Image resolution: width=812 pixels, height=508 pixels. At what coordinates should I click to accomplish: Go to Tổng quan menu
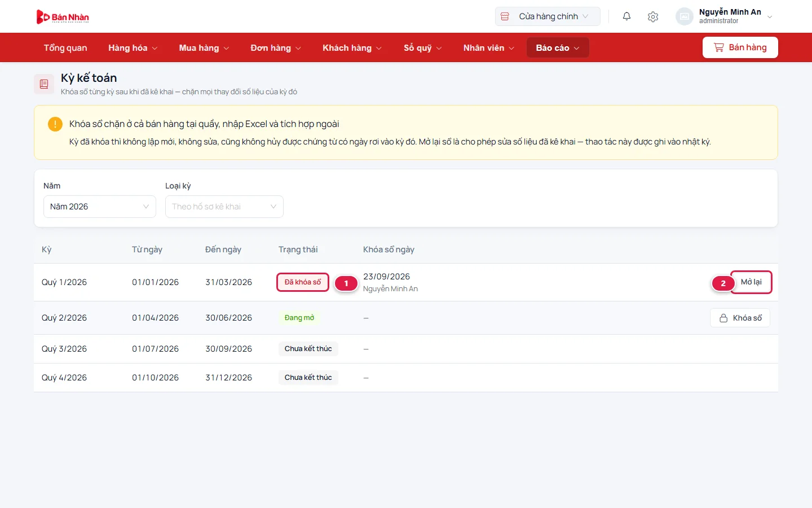(x=65, y=48)
